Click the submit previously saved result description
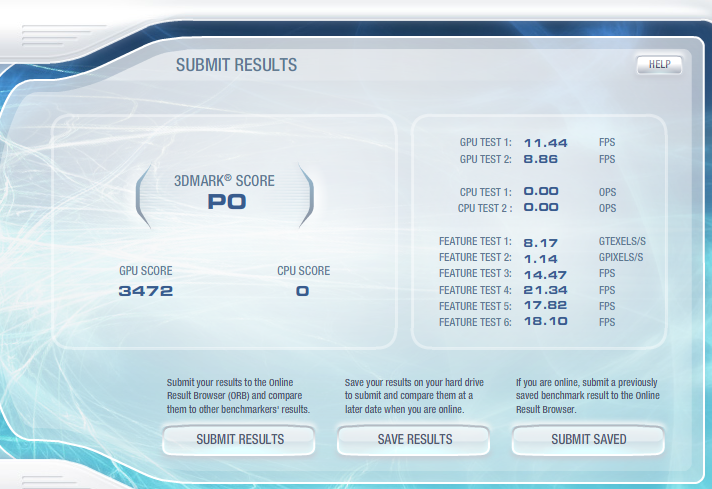712x489 pixels. click(x=588, y=396)
